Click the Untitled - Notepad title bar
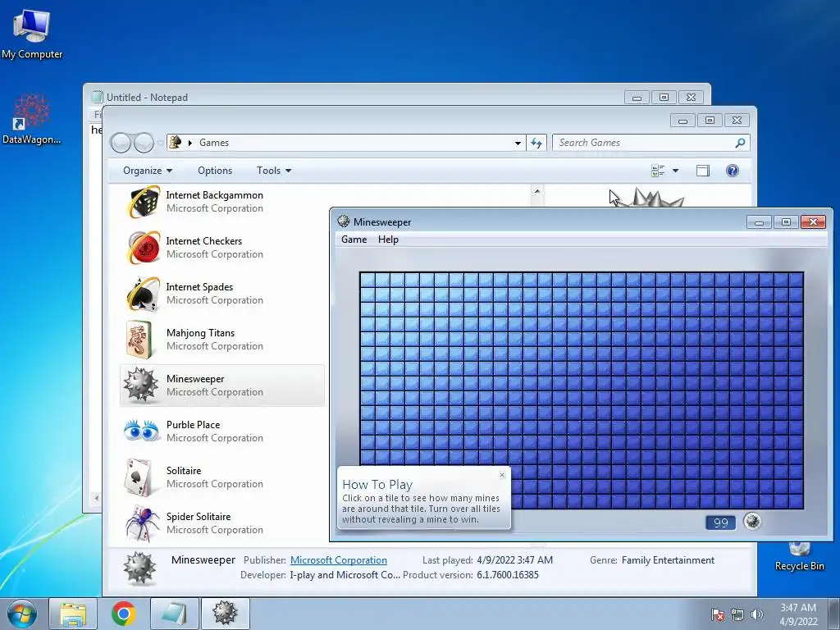Viewport: 840px width, 630px height. click(x=354, y=97)
